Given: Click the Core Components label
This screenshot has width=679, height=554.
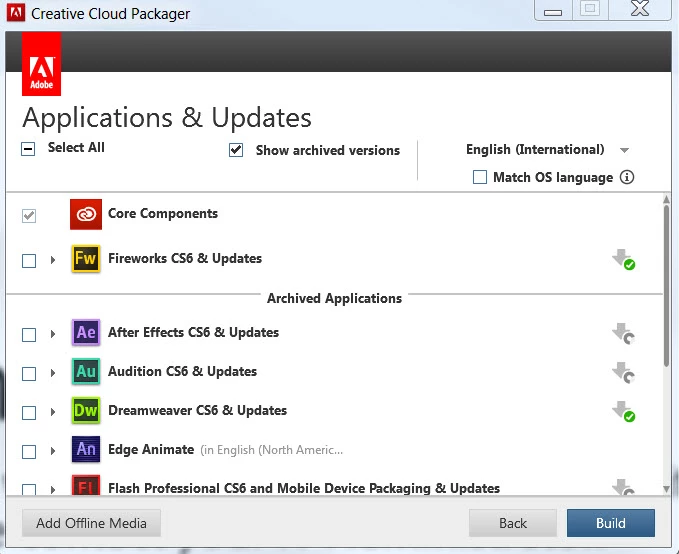Looking at the screenshot, I should [163, 213].
